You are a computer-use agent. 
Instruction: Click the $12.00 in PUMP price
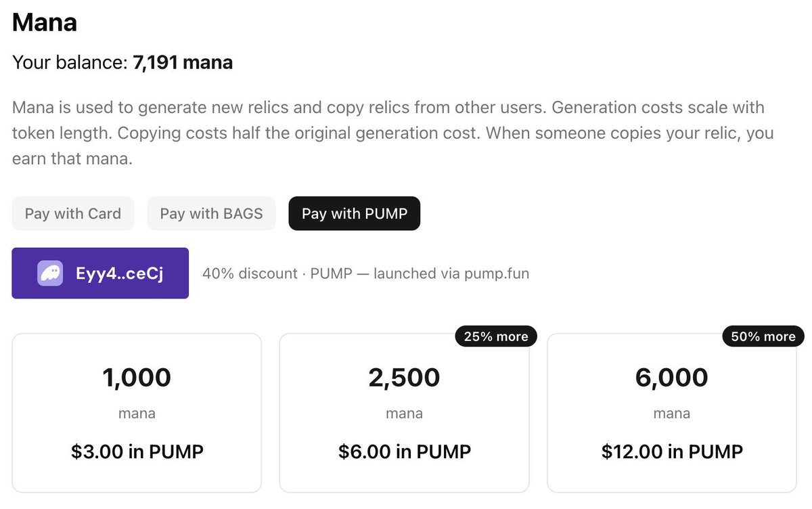(672, 451)
